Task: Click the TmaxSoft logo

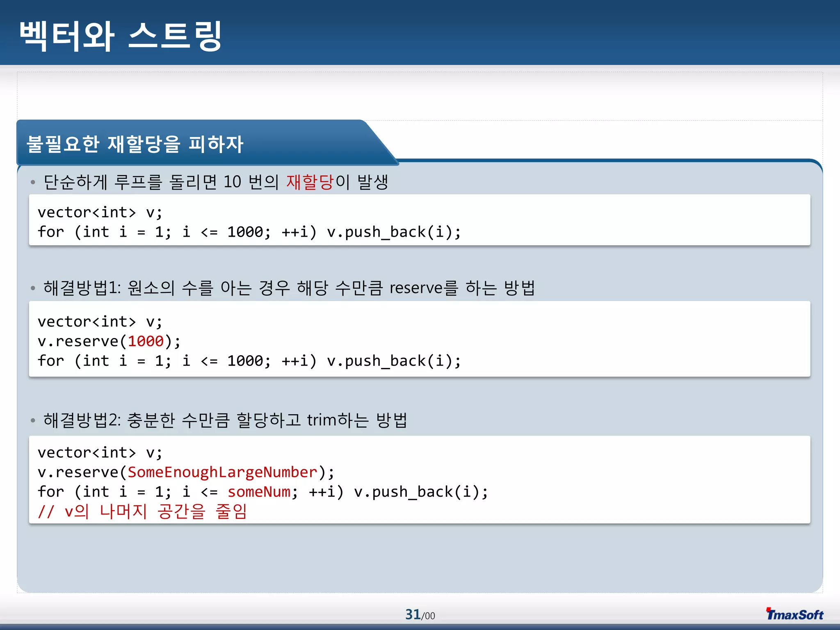Action: [794, 614]
